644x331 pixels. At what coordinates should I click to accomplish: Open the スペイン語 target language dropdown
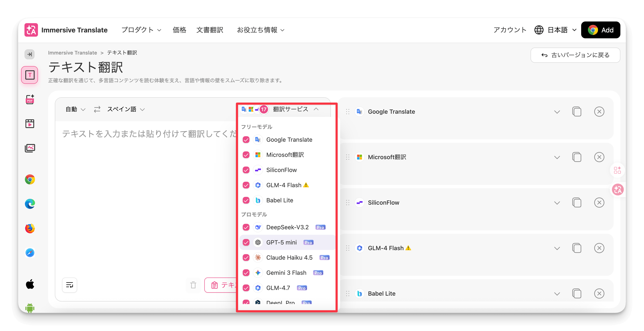click(x=126, y=109)
